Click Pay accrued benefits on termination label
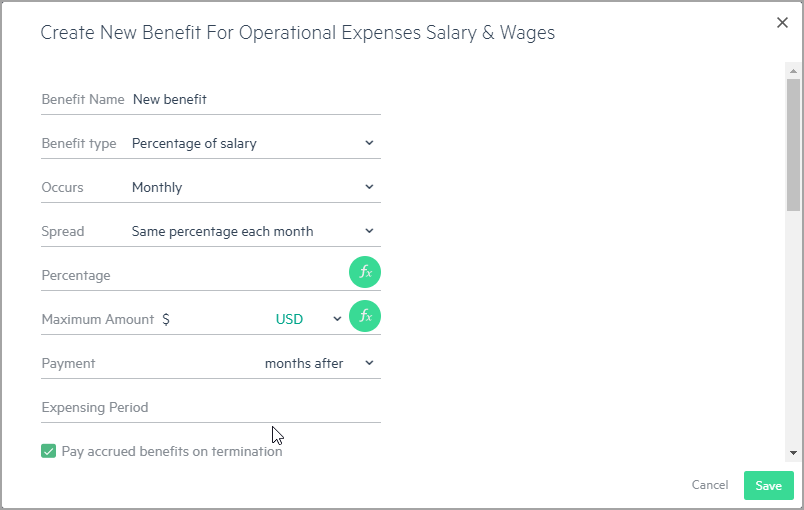 (x=172, y=452)
